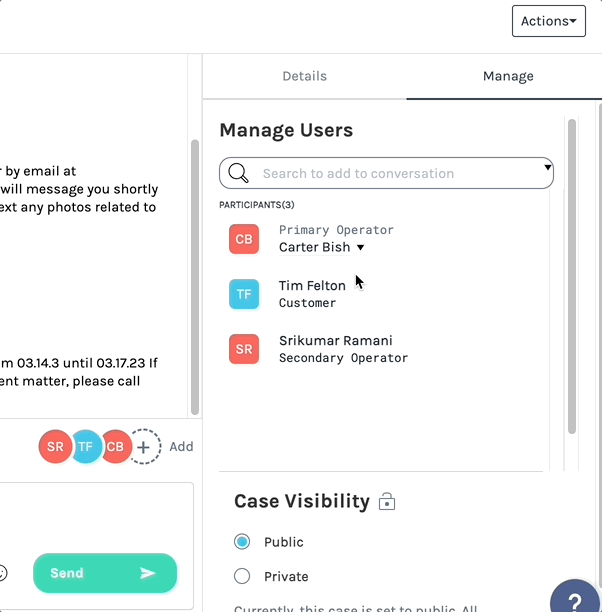The width and height of the screenshot is (602, 612).
Task: Click the SR avatar beside the Add button
Action: click(55, 447)
